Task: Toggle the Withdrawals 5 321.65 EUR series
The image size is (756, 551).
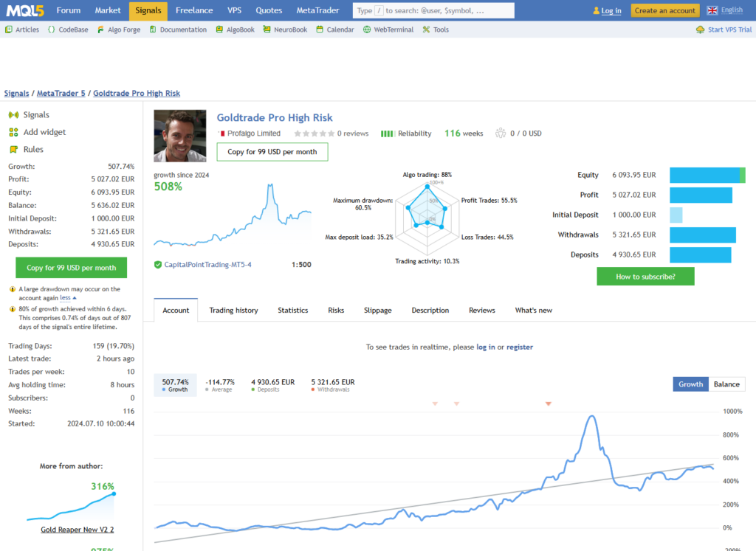Action: (333, 385)
